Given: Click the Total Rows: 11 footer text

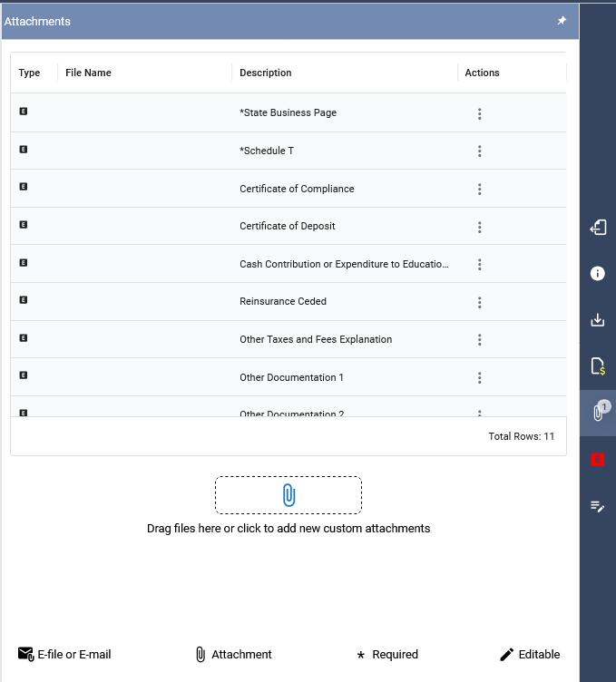Looking at the screenshot, I should (x=521, y=436).
